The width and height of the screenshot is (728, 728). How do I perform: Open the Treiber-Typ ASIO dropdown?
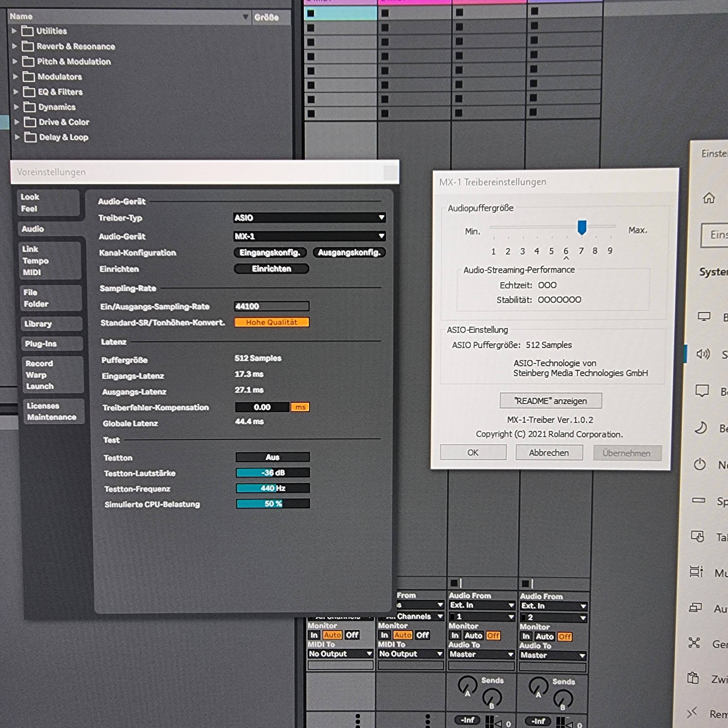[x=309, y=218]
